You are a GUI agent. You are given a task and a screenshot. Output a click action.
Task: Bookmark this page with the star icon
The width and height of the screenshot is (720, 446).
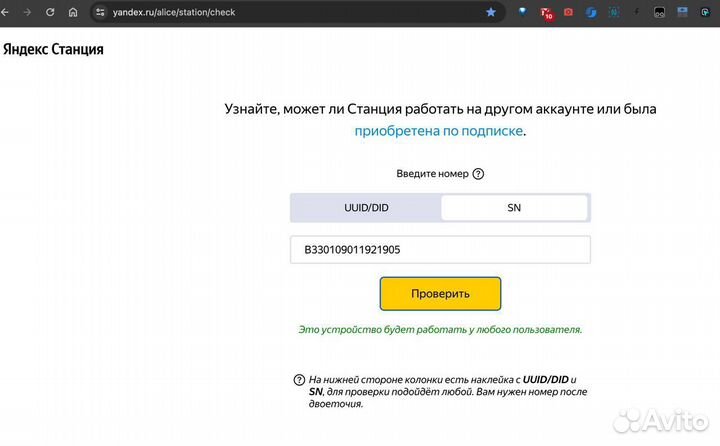(x=491, y=12)
